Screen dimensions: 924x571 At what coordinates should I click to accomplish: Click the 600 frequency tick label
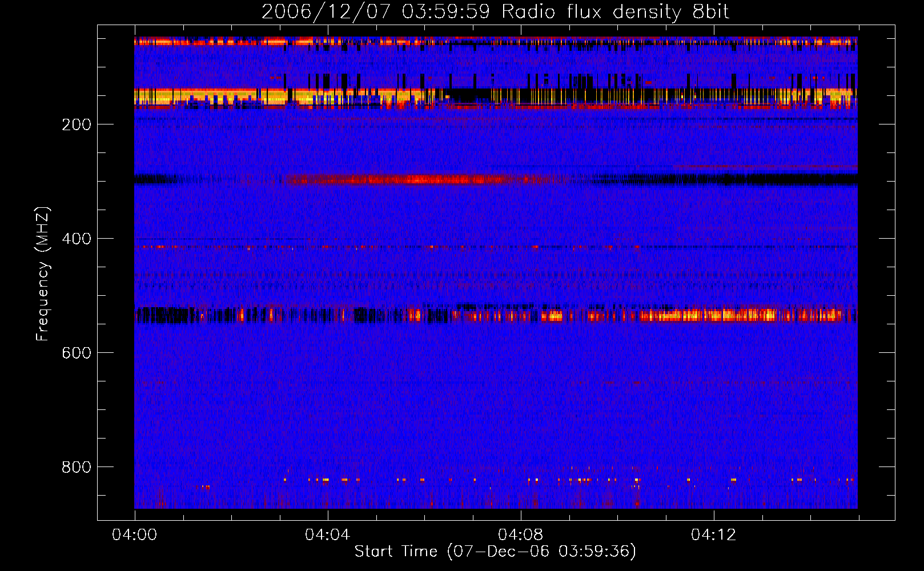[77, 353]
